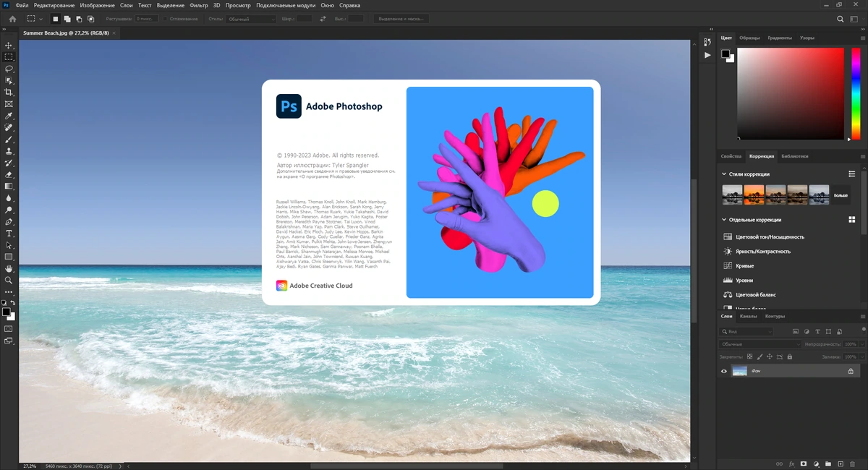Select the Crop tool
The image size is (868, 470).
click(x=9, y=93)
